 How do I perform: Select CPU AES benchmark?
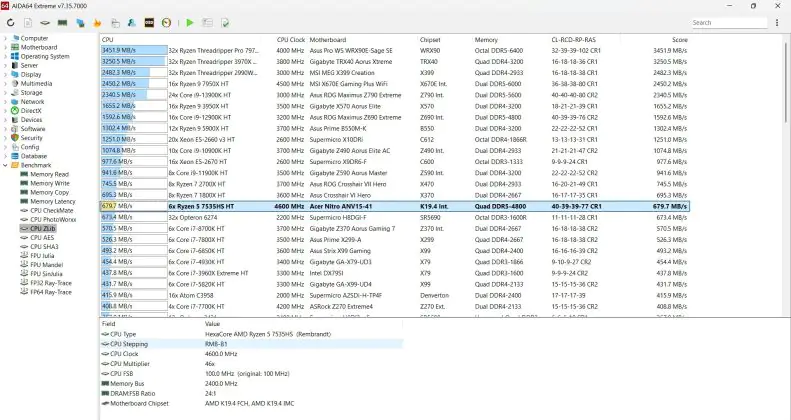[x=42, y=238]
